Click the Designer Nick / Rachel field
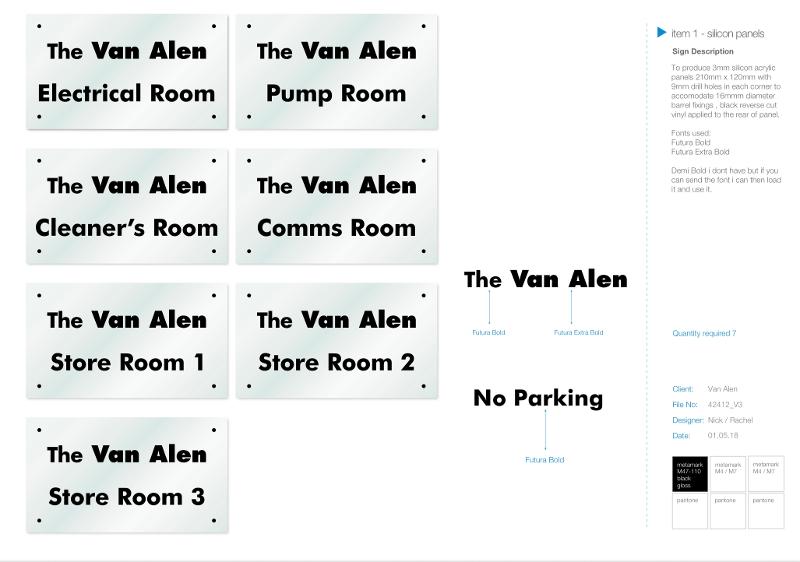The image size is (800, 562). [x=712, y=420]
